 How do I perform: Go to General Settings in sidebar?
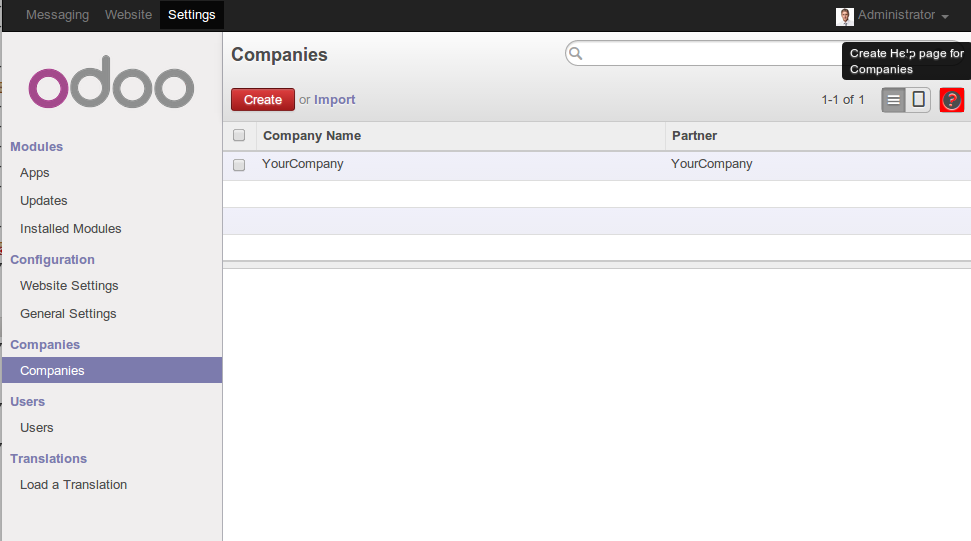tap(68, 314)
